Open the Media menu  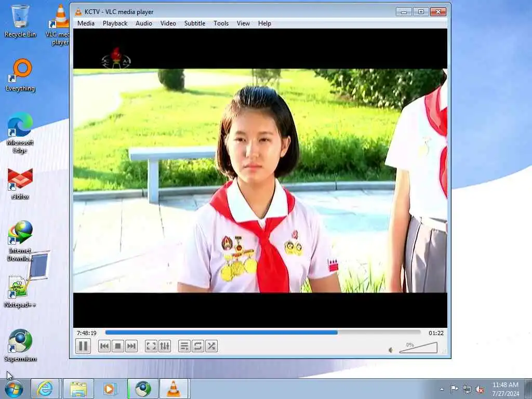tap(86, 23)
